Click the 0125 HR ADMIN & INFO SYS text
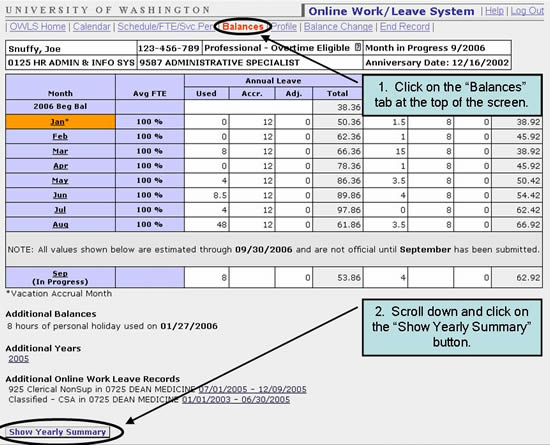The height and width of the screenshot is (445, 550). click(x=71, y=63)
